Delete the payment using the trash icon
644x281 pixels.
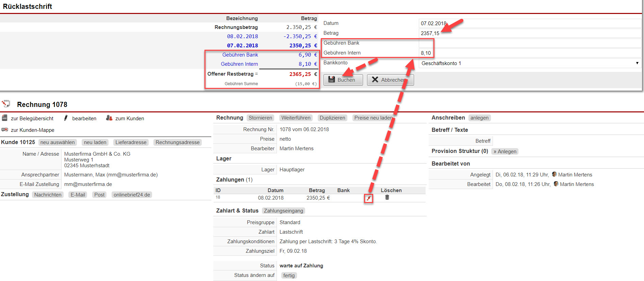click(387, 198)
